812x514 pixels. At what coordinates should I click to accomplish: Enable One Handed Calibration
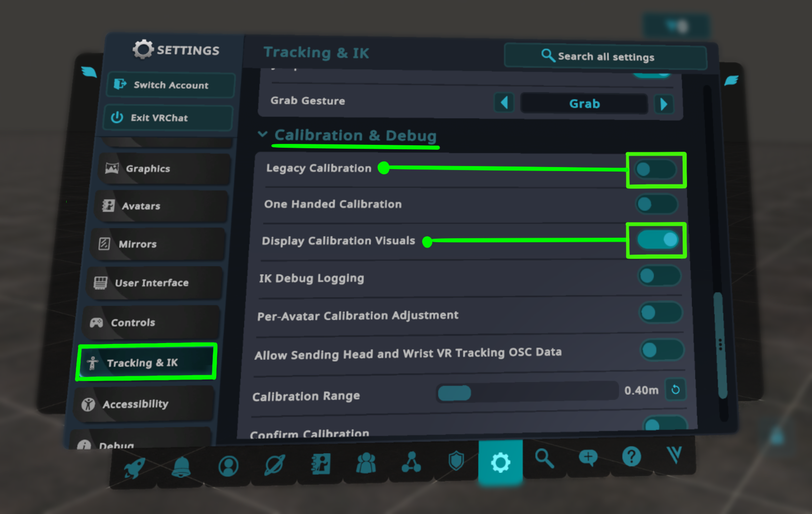657,204
